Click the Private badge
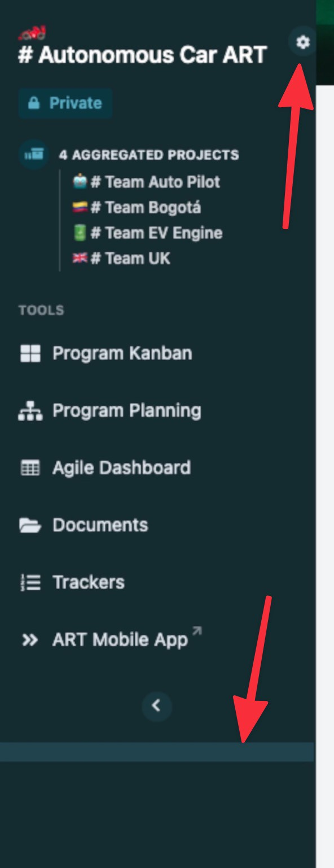Image resolution: width=334 pixels, height=868 pixels. pos(65,103)
